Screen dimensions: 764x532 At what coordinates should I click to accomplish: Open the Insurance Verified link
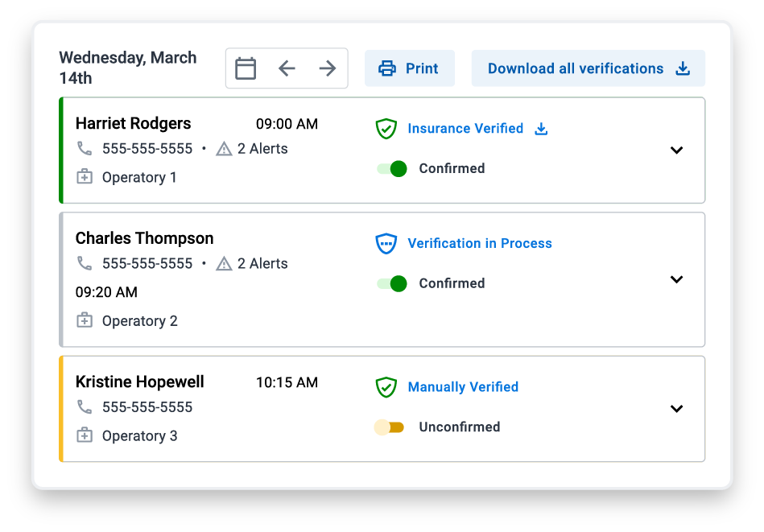465,129
